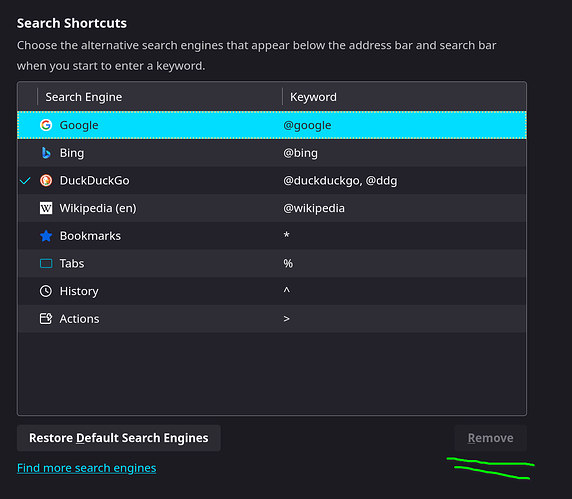
Task: Click the Bookmarks star icon
Action: point(46,236)
